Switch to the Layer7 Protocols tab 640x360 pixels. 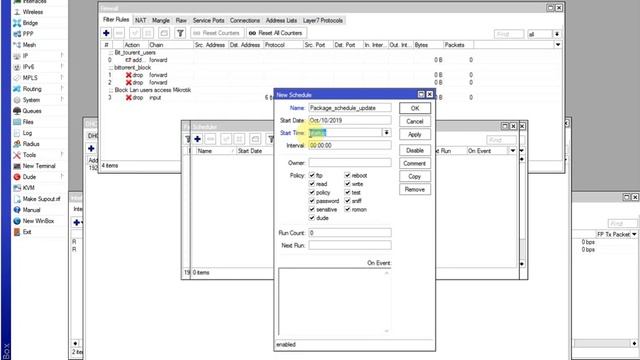[323, 20]
